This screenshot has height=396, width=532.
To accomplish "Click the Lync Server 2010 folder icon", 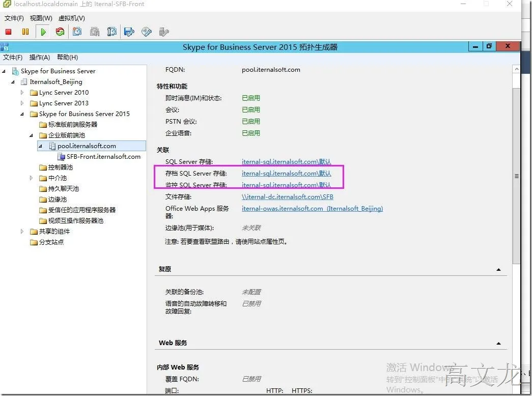I will 34,93.
